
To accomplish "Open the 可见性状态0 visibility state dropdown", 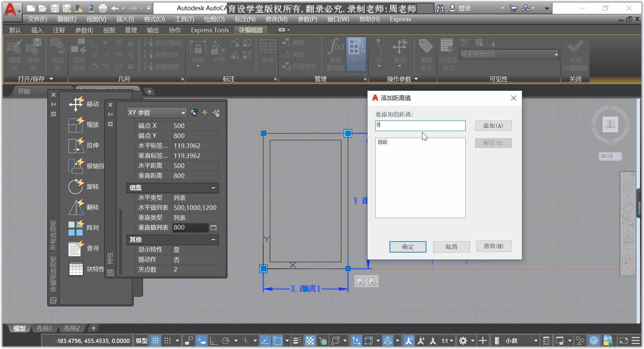I will [556, 55].
